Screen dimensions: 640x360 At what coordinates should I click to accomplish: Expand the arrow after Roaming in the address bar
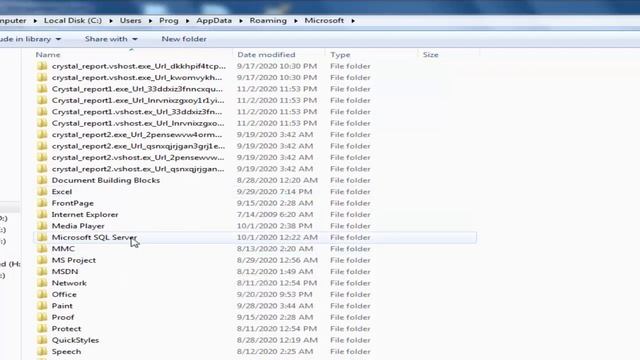(x=296, y=20)
